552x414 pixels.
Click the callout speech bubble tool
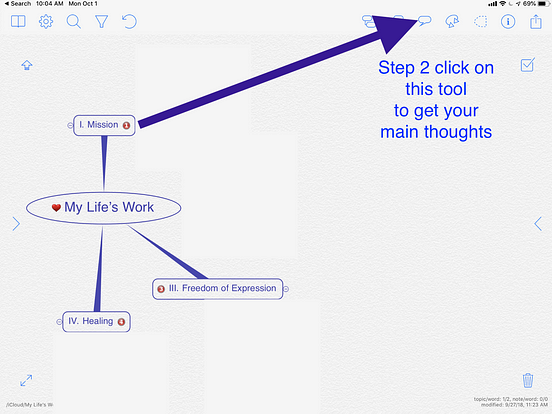pos(425,21)
